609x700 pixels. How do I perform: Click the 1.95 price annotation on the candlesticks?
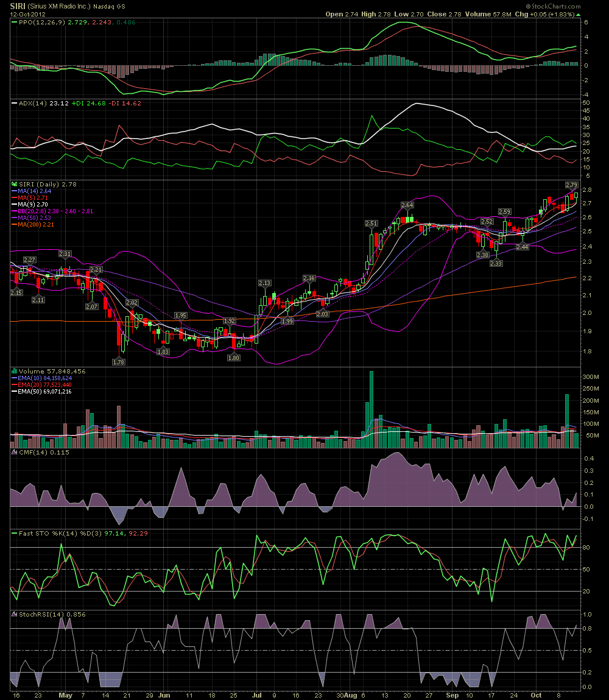(181, 315)
